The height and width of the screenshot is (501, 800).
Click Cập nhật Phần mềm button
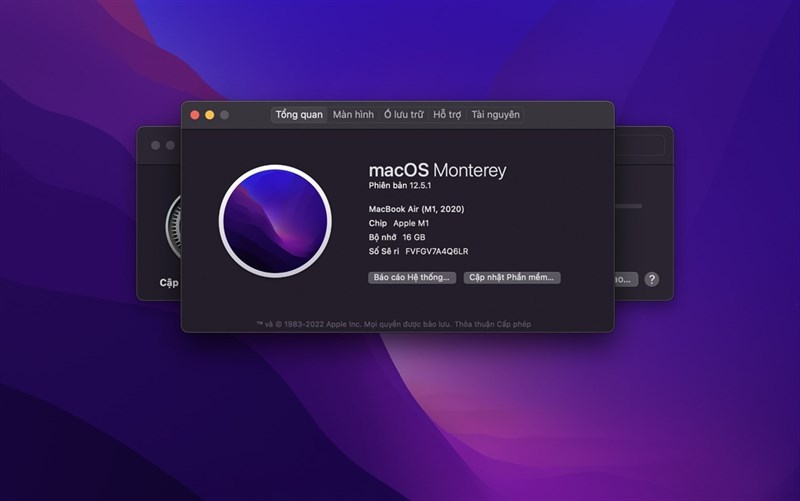(x=512, y=278)
